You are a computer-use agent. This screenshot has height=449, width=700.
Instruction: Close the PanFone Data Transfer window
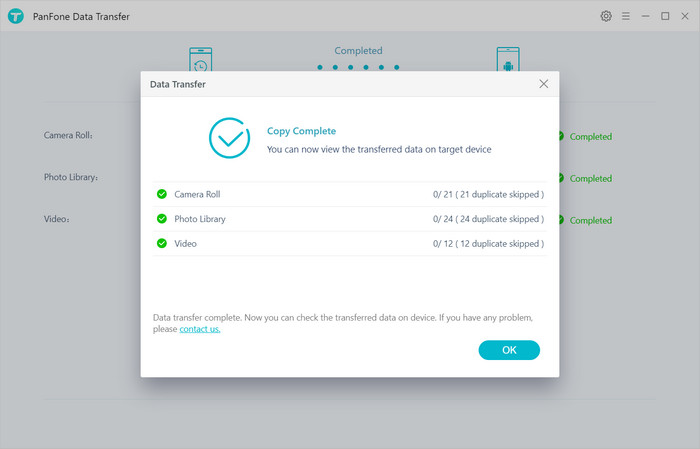tap(685, 16)
